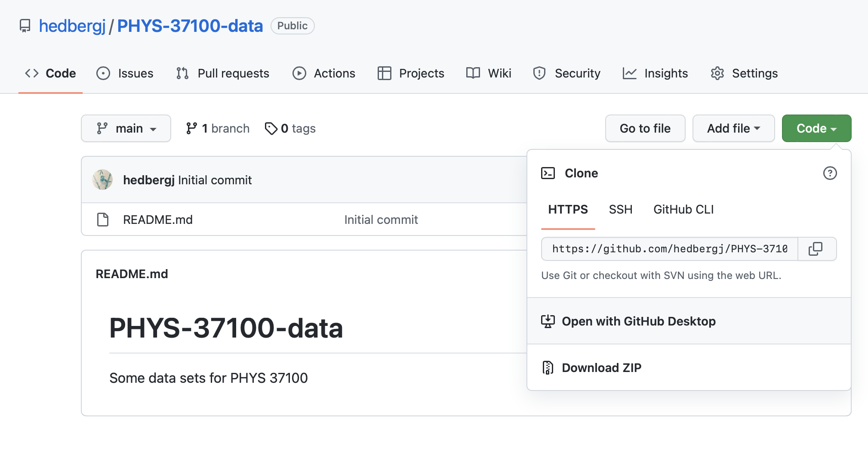View the 1 branch link
Image resolution: width=868 pixels, height=465 pixels.
click(x=218, y=128)
